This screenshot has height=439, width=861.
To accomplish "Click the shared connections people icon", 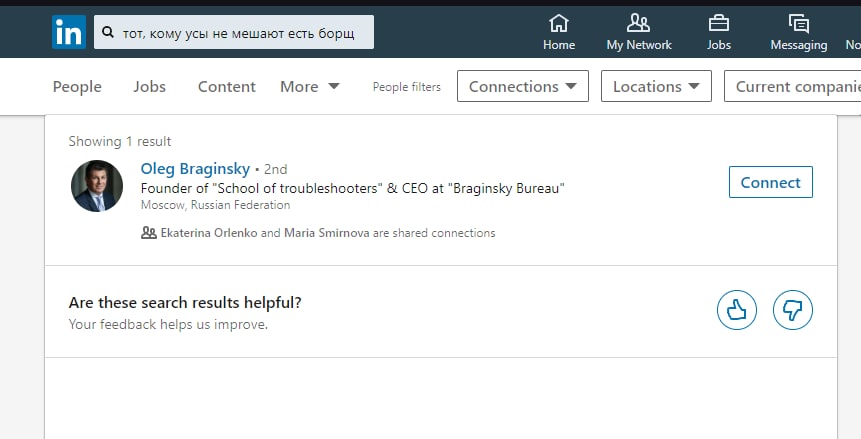I will pyautogui.click(x=149, y=233).
